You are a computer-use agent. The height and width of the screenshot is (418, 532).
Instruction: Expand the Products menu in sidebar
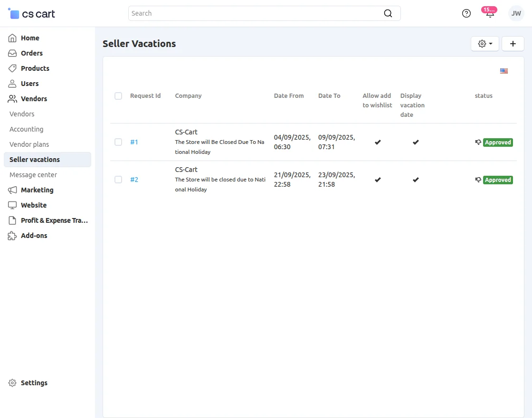35,68
